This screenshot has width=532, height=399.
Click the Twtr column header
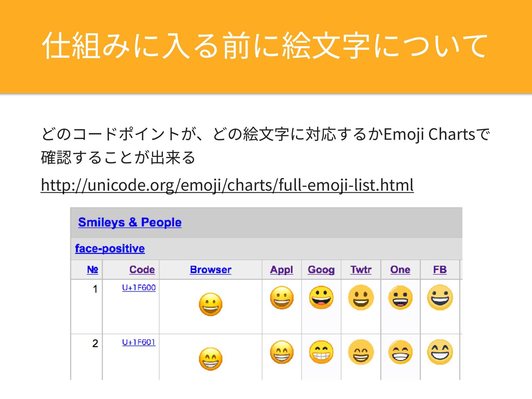pos(361,270)
